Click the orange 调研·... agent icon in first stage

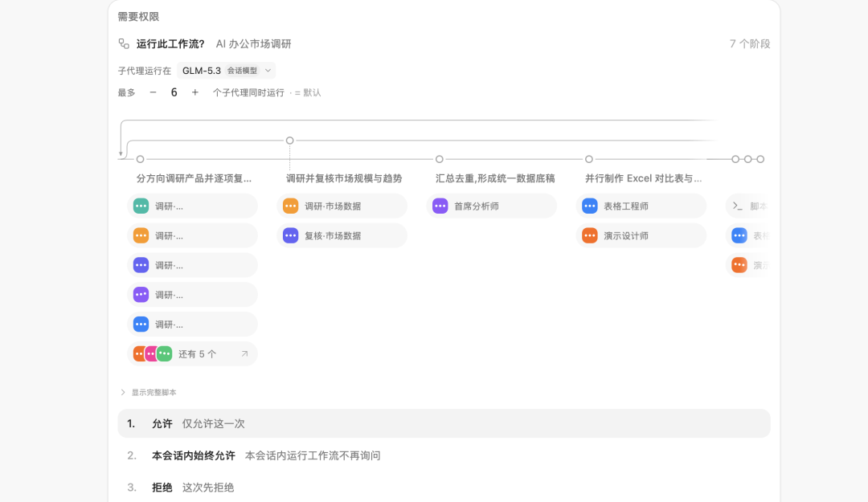(x=141, y=236)
